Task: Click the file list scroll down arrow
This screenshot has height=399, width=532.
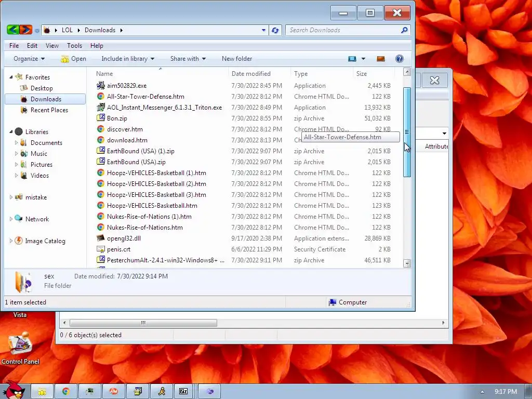Action: (407, 263)
